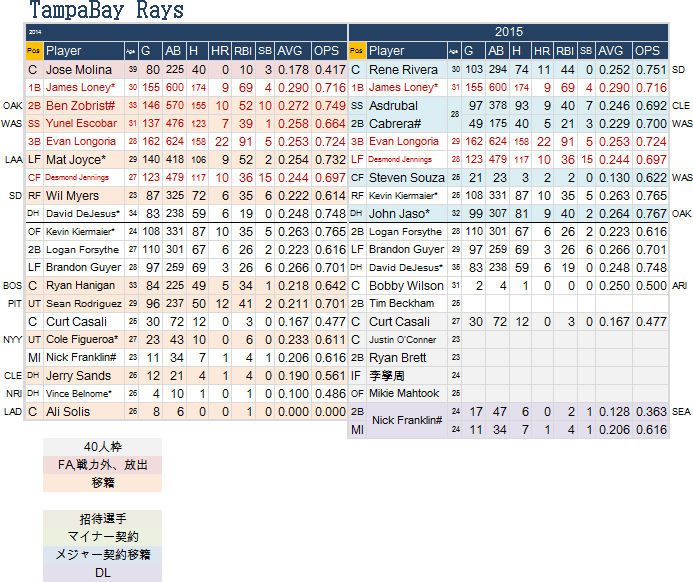Click the メジャー契約移籍 legend swatch
This screenshot has height=582, width=693.
pyautogui.click(x=103, y=555)
